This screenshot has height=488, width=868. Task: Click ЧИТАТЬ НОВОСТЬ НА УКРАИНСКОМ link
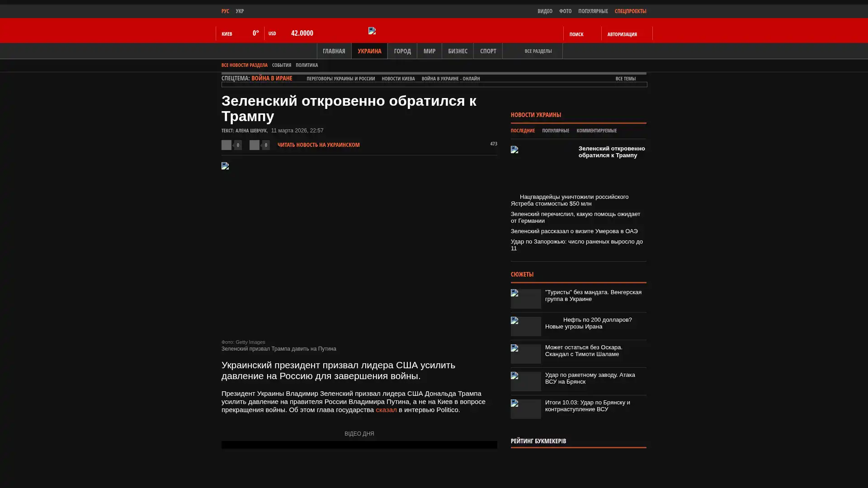point(318,145)
